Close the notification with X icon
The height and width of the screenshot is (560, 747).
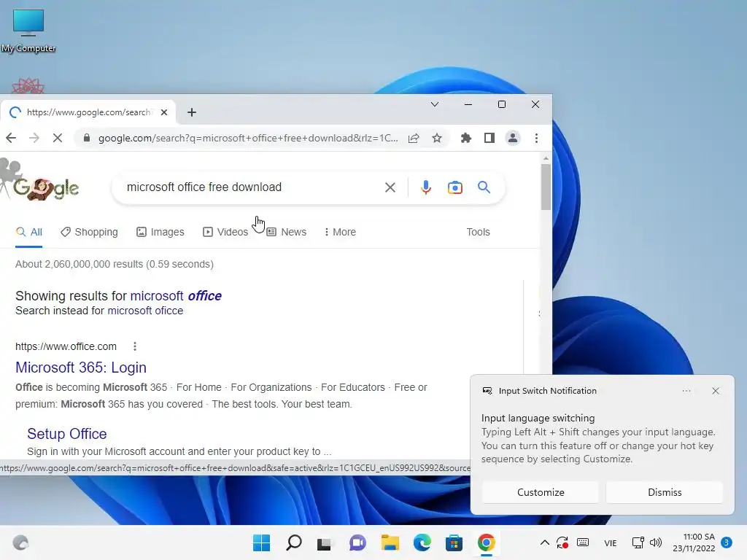coord(716,391)
